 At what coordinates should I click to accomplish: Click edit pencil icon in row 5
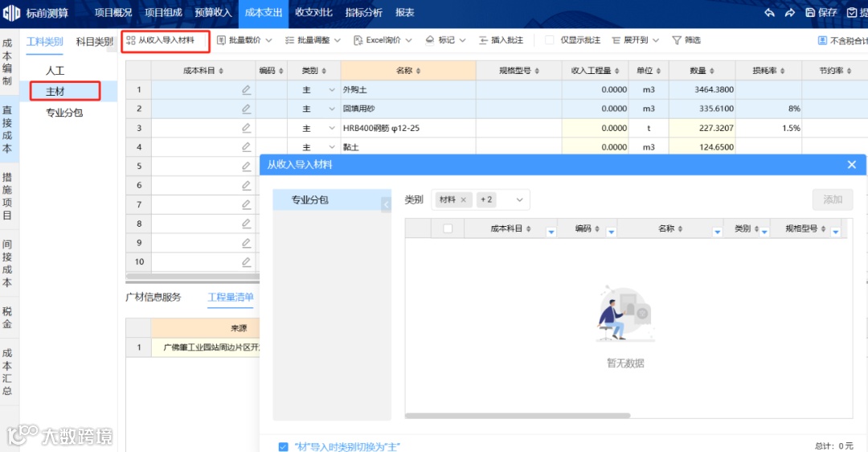pyautogui.click(x=247, y=166)
